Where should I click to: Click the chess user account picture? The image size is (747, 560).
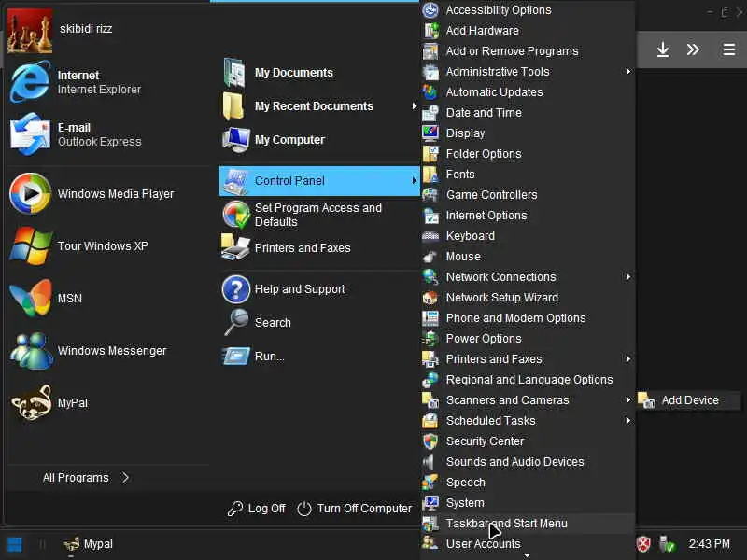tap(30, 30)
